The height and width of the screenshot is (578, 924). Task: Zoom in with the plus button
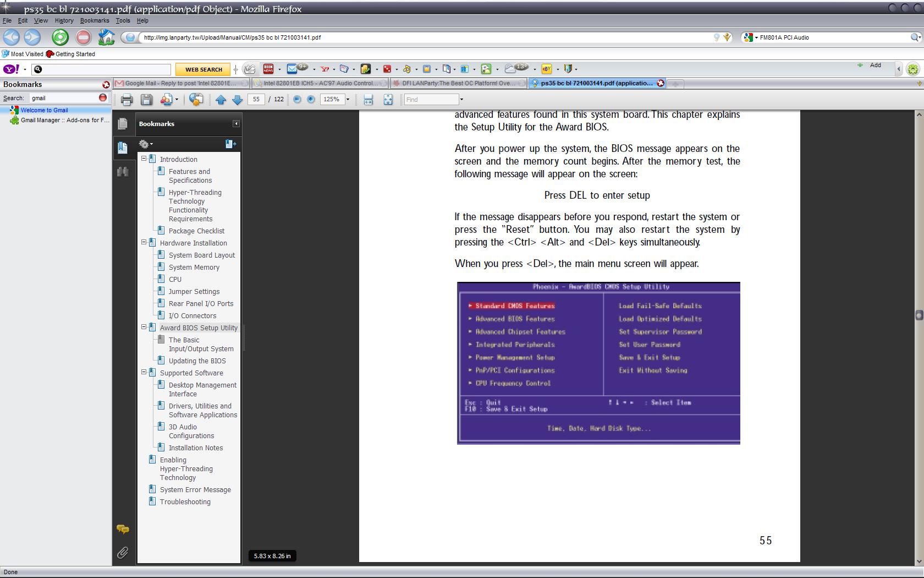click(x=311, y=100)
